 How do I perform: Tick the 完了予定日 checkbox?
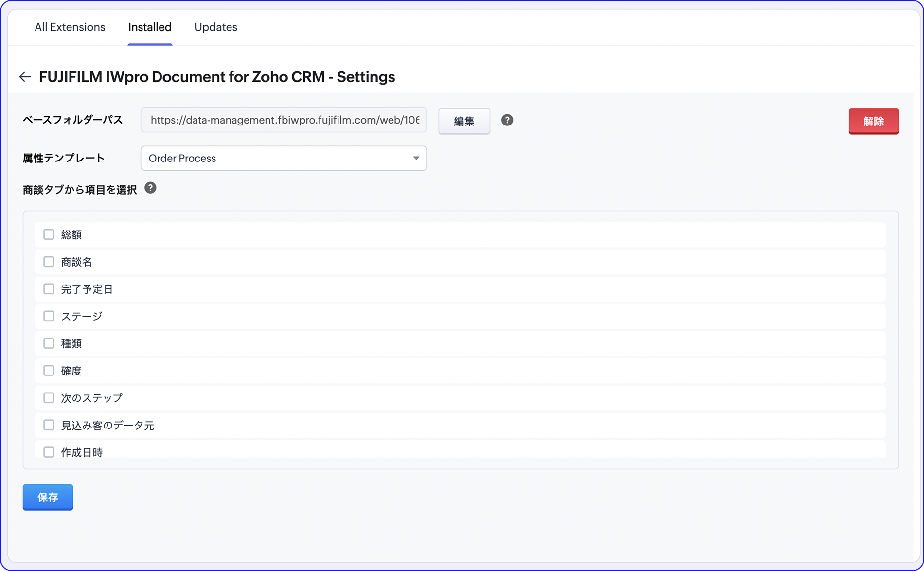(x=49, y=289)
